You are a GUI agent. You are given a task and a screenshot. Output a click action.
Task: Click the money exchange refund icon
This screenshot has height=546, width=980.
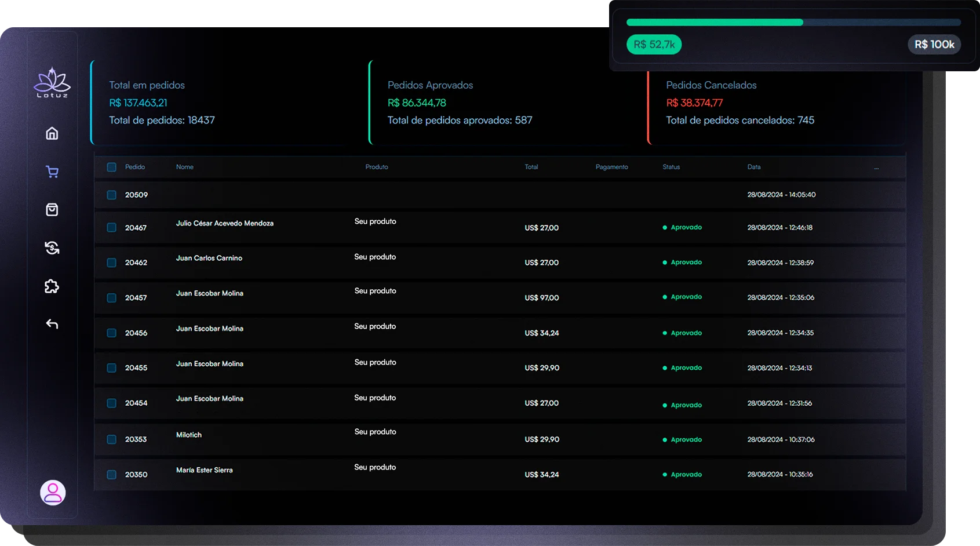[52, 248]
